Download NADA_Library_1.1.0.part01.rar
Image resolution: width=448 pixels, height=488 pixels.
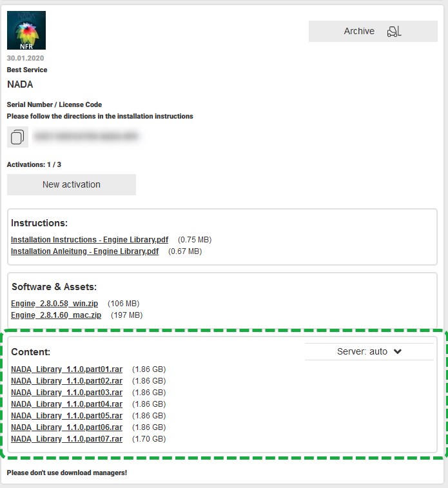pos(66,369)
